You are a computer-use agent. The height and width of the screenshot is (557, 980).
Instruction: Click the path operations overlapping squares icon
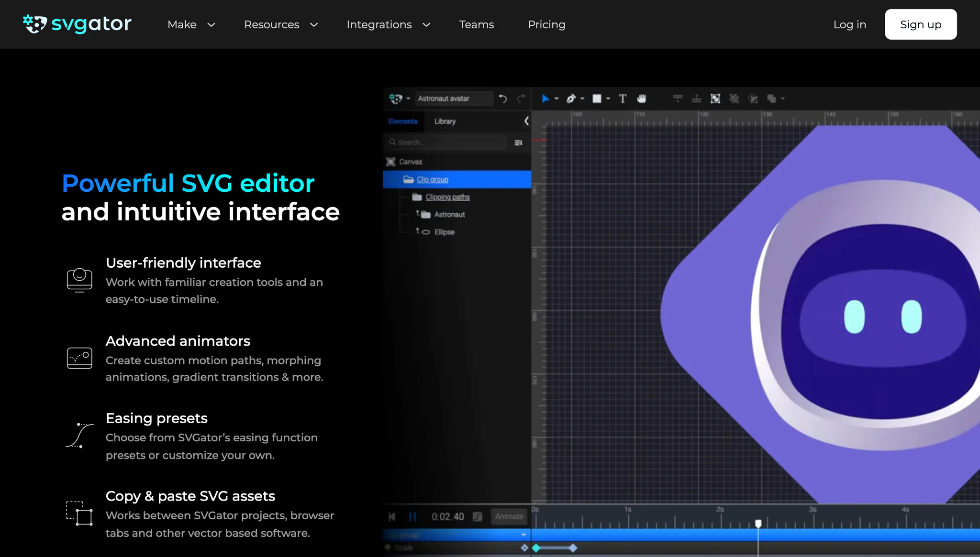pyautogui.click(x=771, y=98)
